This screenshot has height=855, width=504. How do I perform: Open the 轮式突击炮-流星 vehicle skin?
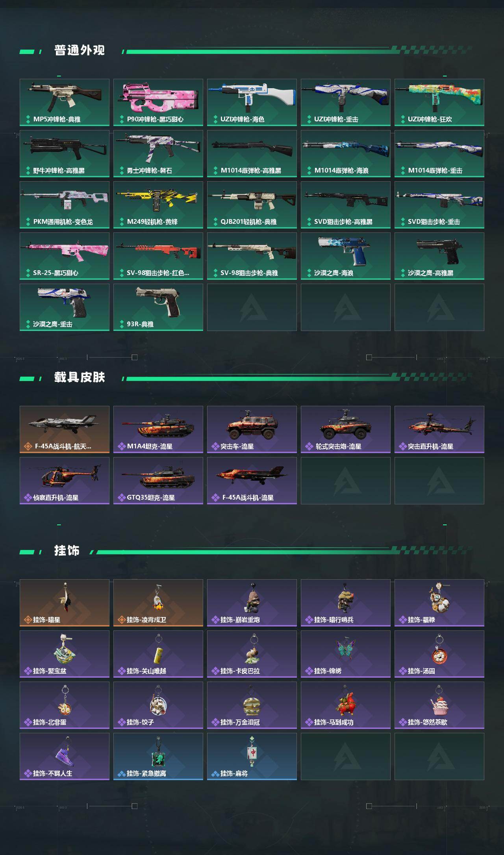click(x=346, y=429)
